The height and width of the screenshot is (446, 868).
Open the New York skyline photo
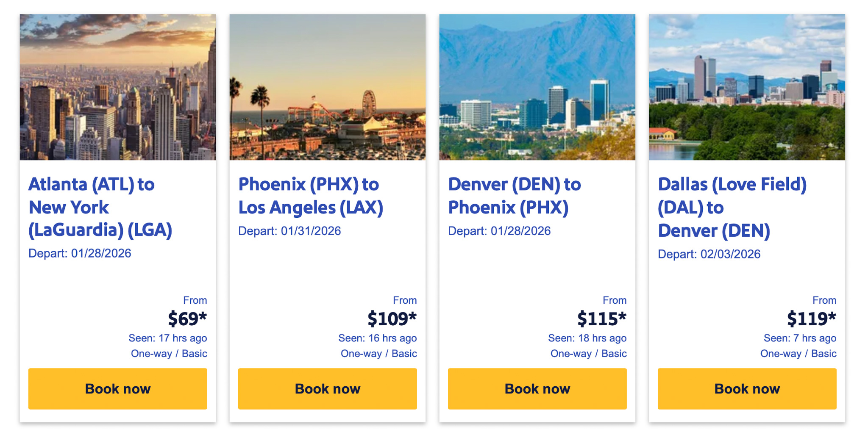click(117, 87)
